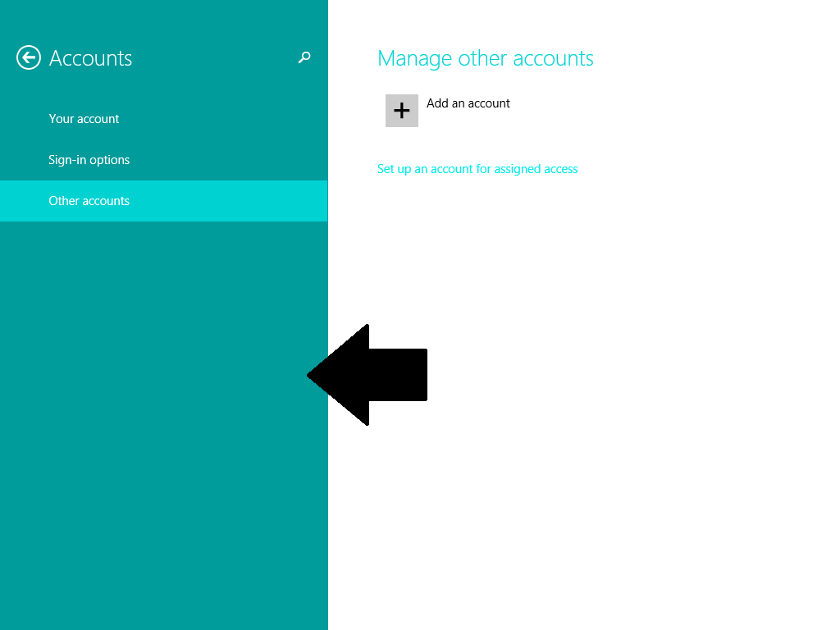The height and width of the screenshot is (630, 840).
Task: Click the Manage other accounts heading
Action: (x=486, y=58)
